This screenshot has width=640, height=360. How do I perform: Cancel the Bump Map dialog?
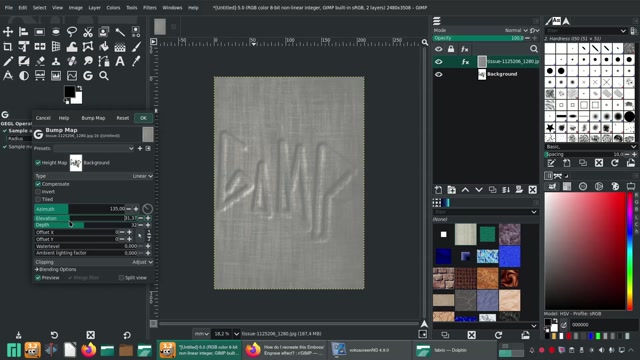(x=43, y=118)
